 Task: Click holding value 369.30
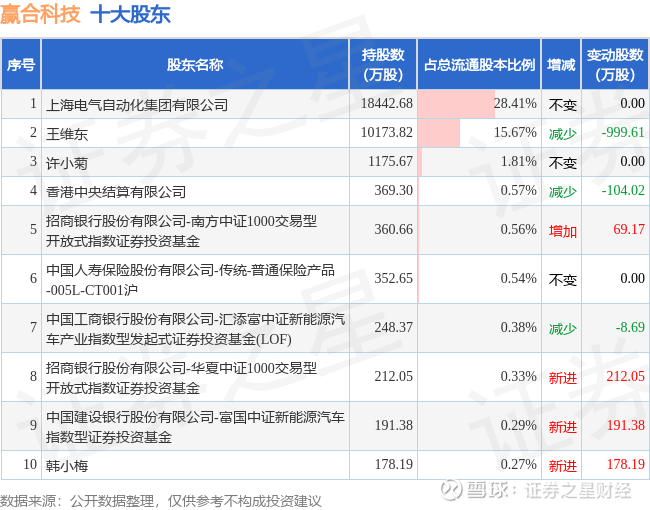coord(394,190)
